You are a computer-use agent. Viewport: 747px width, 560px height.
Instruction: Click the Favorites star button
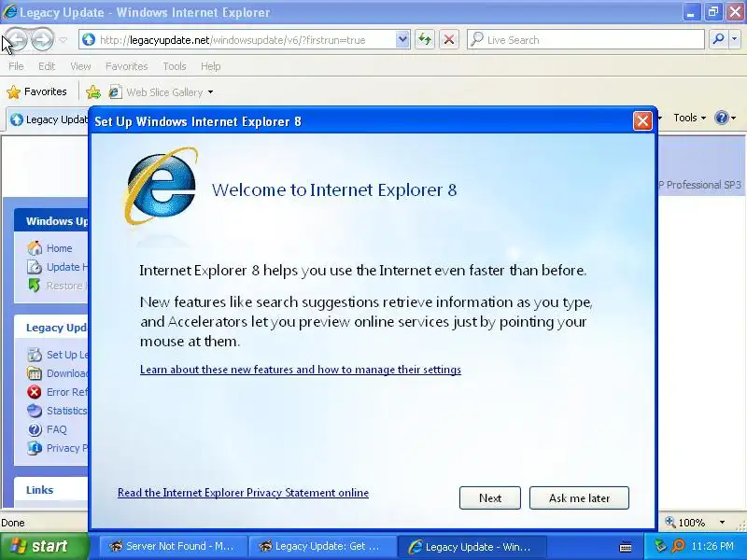coord(36,91)
